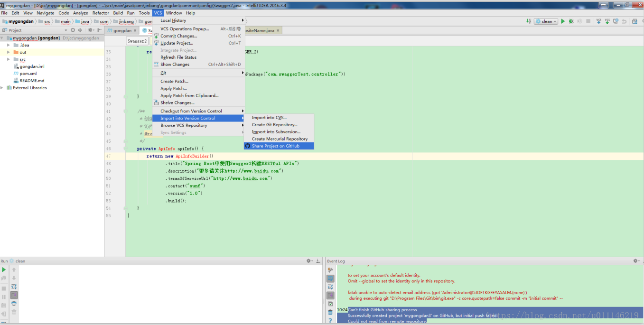Expand Browse VCS Repository submenu

(x=198, y=126)
